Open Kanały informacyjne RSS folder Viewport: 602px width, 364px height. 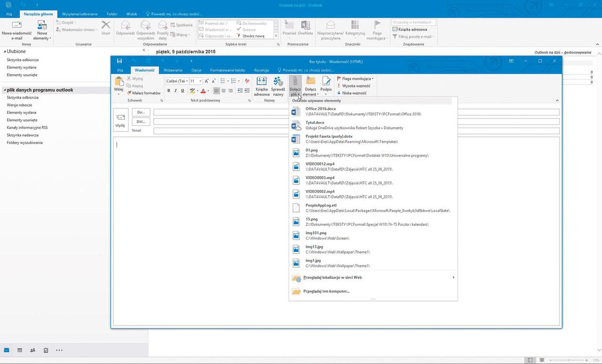[x=27, y=127]
